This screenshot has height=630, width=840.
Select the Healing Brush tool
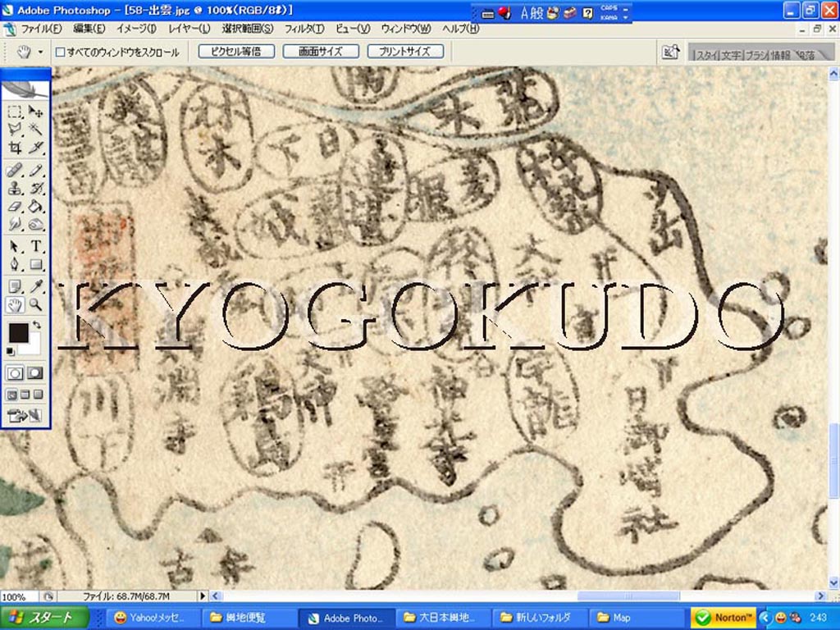[15, 171]
